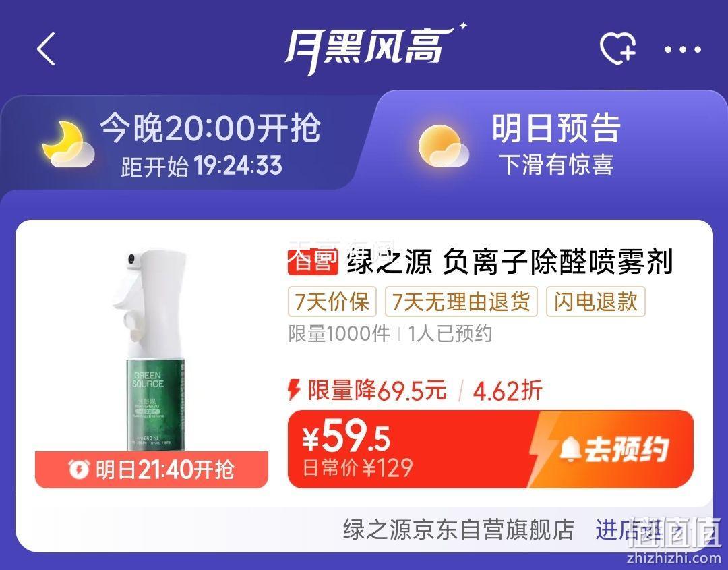Tap the alarm clock icon
Viewport: 728px width, 570px height.
[x=78, y=469]
